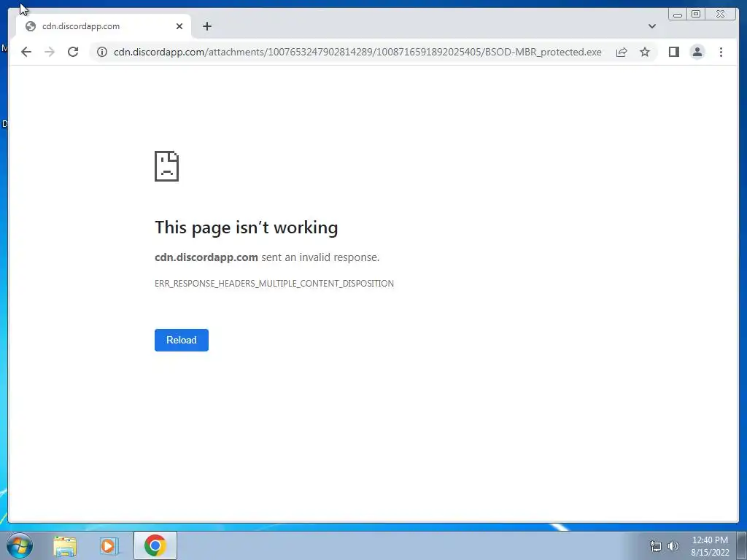Click the Show desktop strip
Image resolution: width=747 pixels, height=560 pixels.
[742, 546]
